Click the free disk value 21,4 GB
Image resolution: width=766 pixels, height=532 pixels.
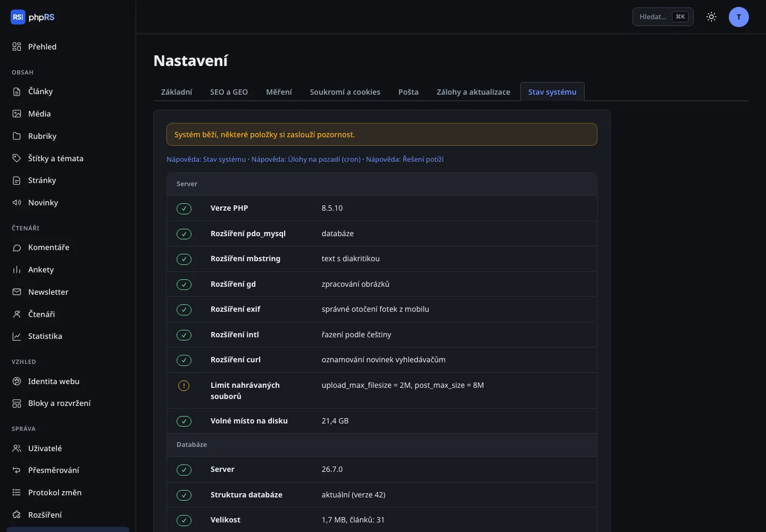[x=335, y=421]
